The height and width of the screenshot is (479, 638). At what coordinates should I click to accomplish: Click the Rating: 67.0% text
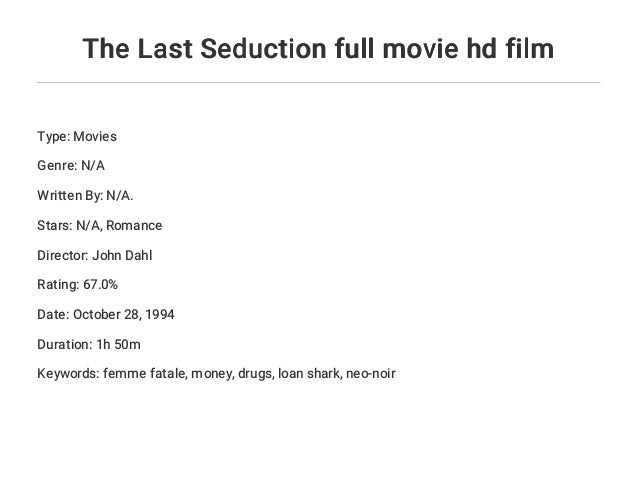click(x=77, y=284)
